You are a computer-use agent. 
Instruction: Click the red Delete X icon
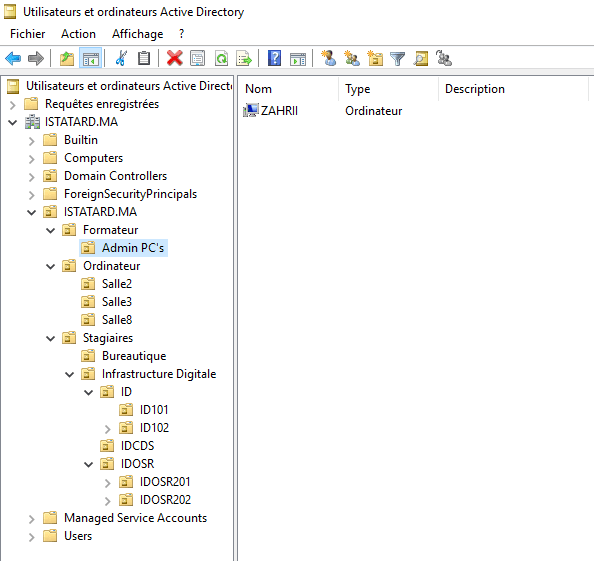(174, 59)
